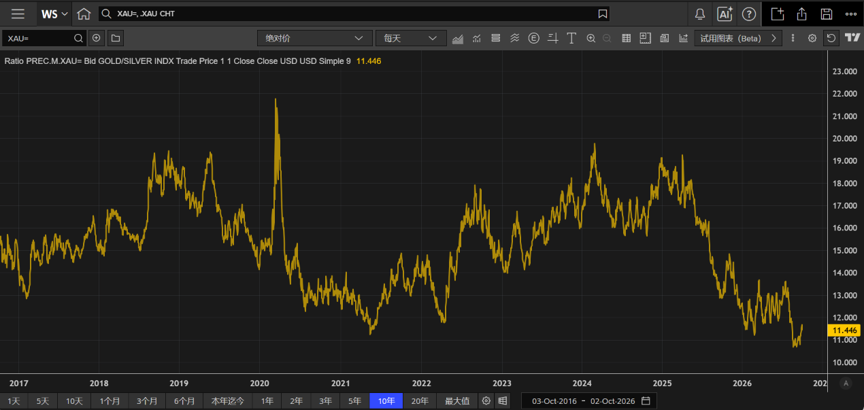This screenshot has height=410, width=864.
Task: Open the 试用图表 (Beta) button
Action: click(x=738, y=38)
